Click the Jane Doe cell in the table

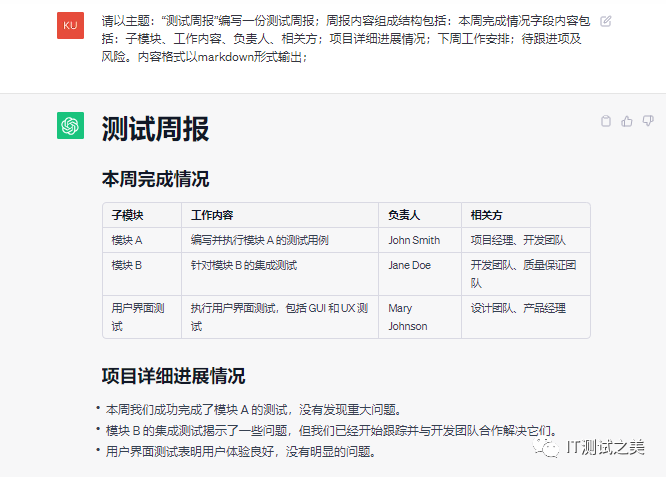pyautogui.click(x=410, y=265)
